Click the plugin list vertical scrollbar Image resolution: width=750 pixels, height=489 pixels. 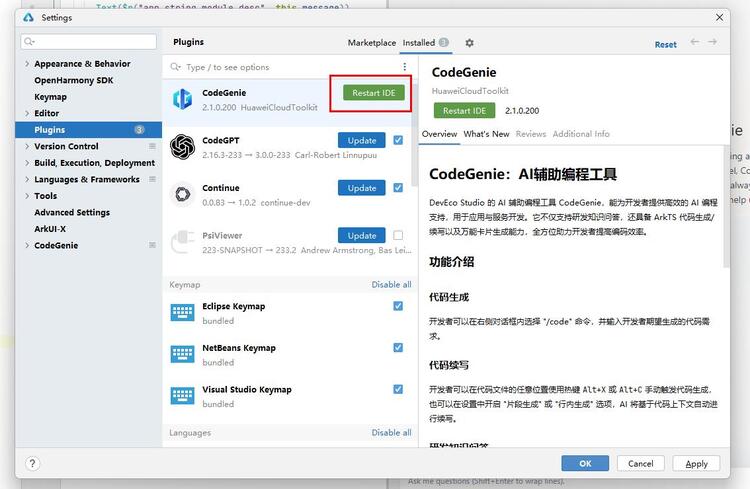click(x=414, y=136)
